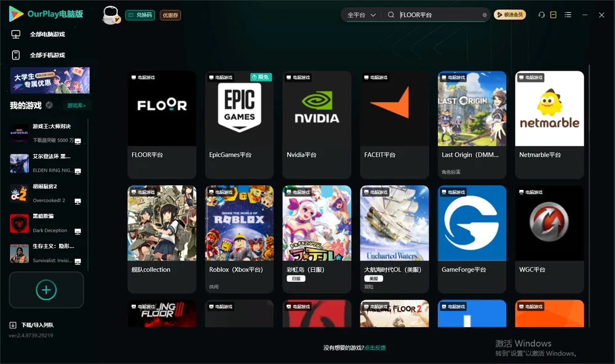Open the headset customer support icon

pyautogui.click(x=542, y=15)
